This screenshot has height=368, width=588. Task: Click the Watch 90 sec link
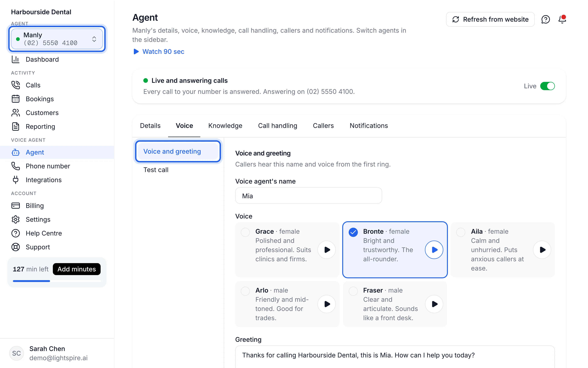[159, 52]
